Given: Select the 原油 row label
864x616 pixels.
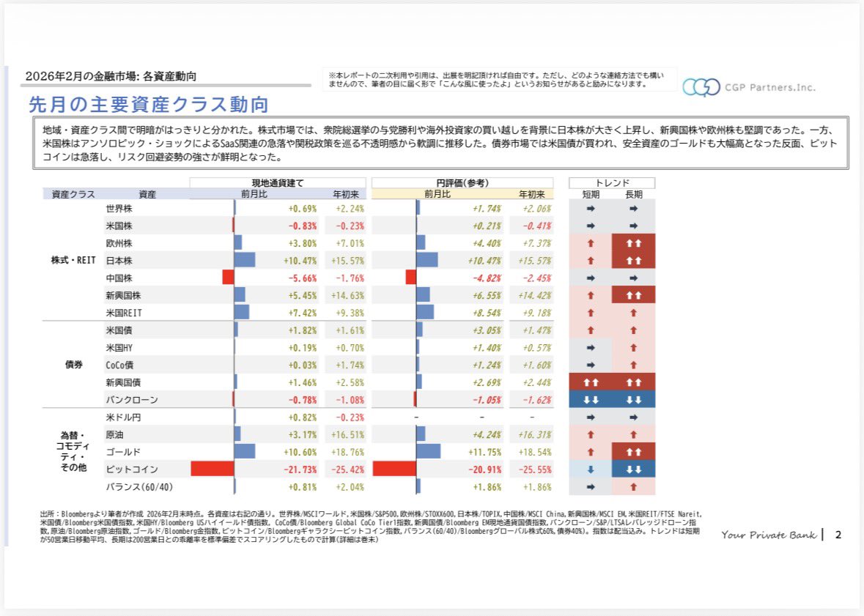Looking at the screenshot, I should tap(114, 435).
